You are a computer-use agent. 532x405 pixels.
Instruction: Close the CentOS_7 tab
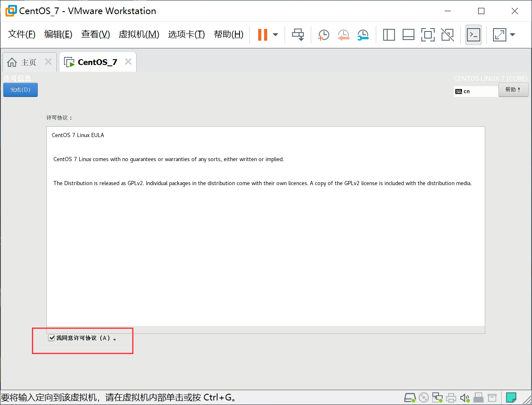coord(128,62)
